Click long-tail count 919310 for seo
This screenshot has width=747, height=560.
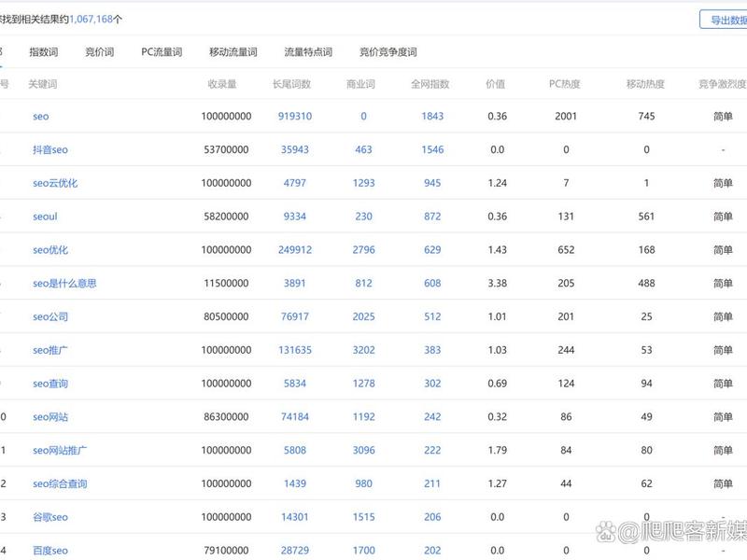[x=295, y=116]
